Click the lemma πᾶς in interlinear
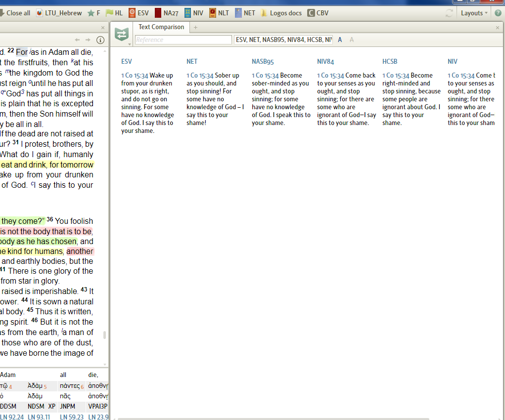The height and width of the screenshot is (420, 505). pyautogui.click(x=65, y=396)
